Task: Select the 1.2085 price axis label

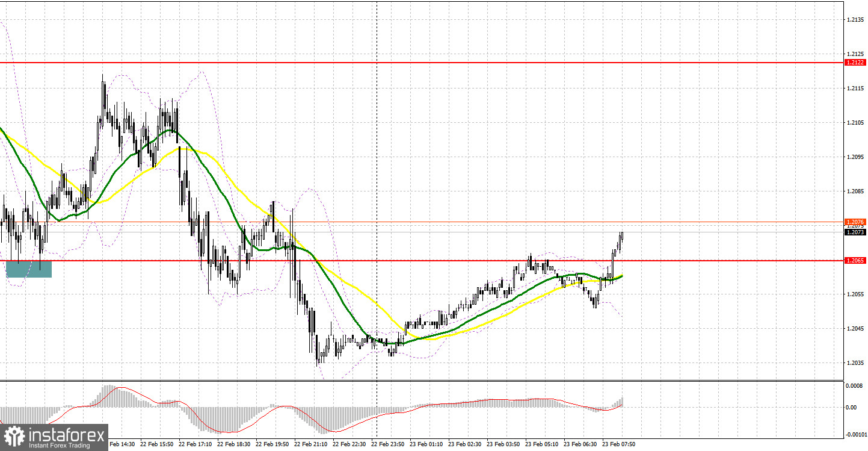Action: tap(855, 191)
